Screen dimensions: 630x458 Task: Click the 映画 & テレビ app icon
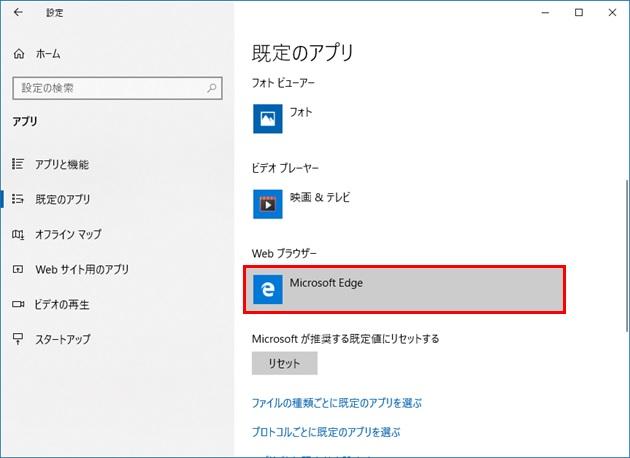click(x=268, y=204)
